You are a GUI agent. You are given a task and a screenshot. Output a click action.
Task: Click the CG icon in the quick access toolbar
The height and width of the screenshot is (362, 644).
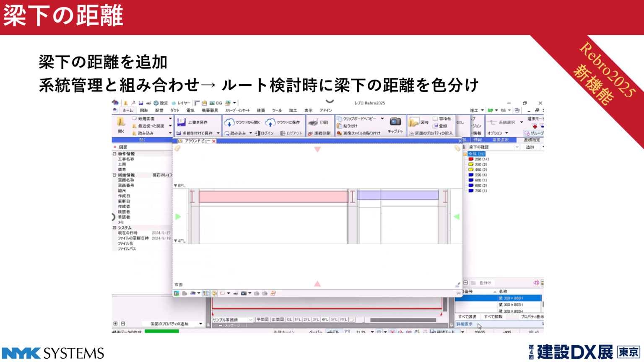tap(213, 103)
